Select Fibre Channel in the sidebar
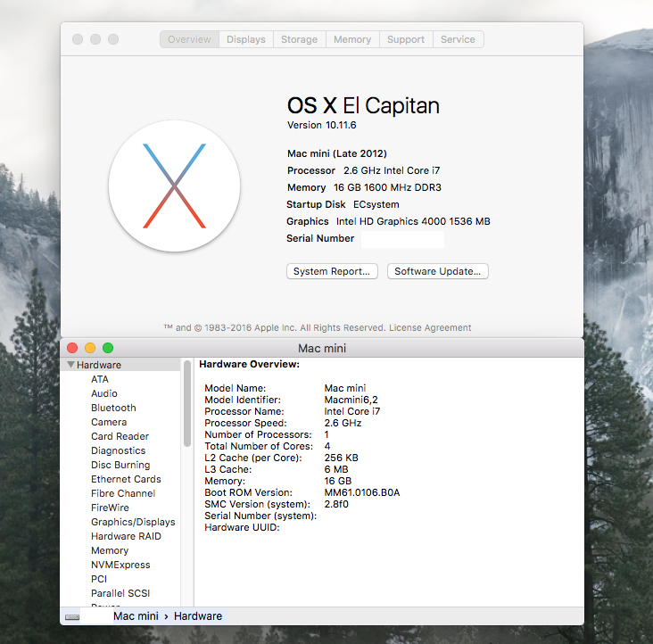Viewport: 653px width, 644px height. pos(123,493)
